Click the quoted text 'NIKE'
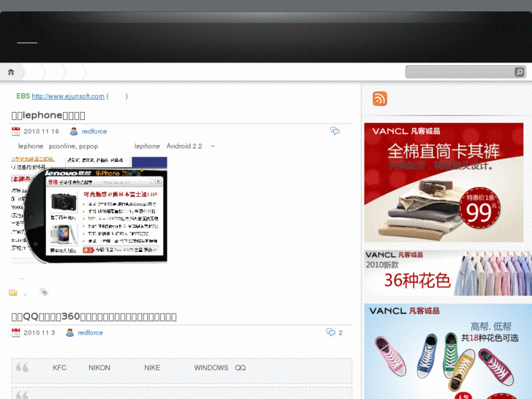Viewport: 532px width, 399px height. point(152,368)
